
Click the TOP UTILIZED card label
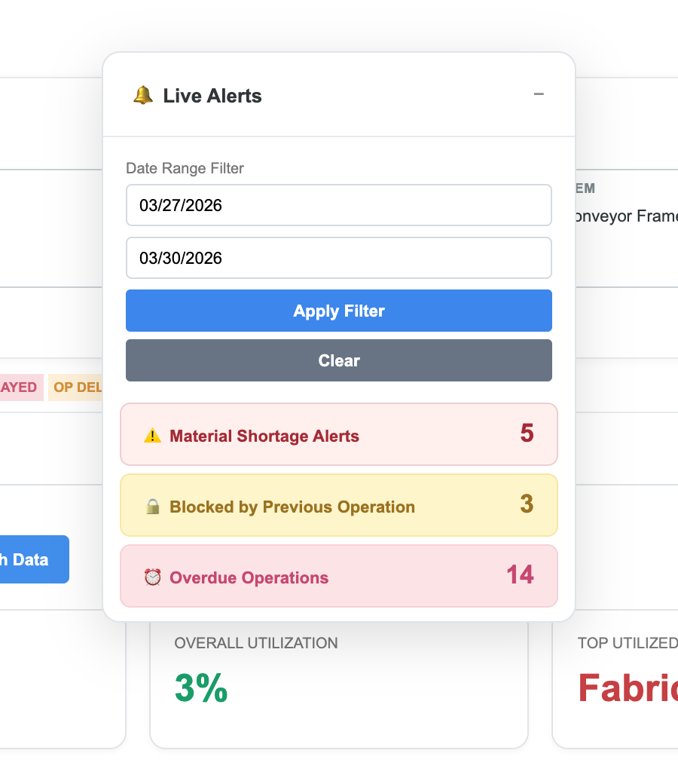click(628, 643)
